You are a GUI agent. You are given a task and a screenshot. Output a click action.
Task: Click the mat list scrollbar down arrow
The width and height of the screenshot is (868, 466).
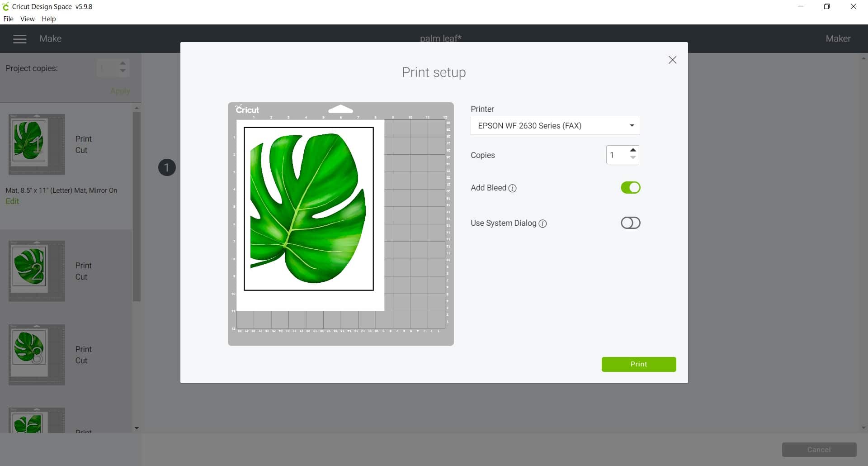click(x=137, y=428)
